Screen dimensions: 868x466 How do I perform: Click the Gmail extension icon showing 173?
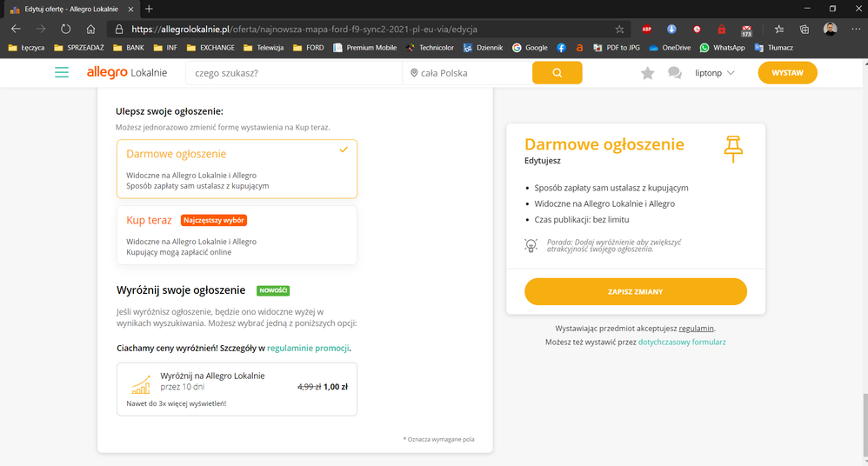(x=747, y=30)
